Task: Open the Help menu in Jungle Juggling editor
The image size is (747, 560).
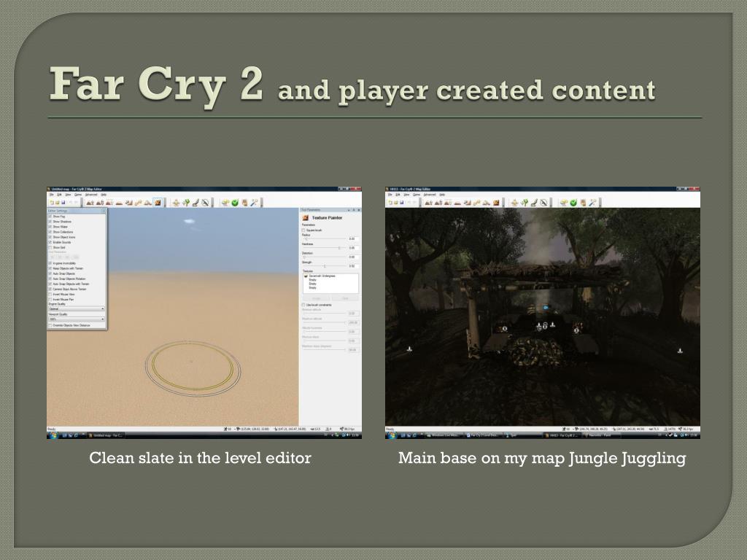Action: coord(442,194)
